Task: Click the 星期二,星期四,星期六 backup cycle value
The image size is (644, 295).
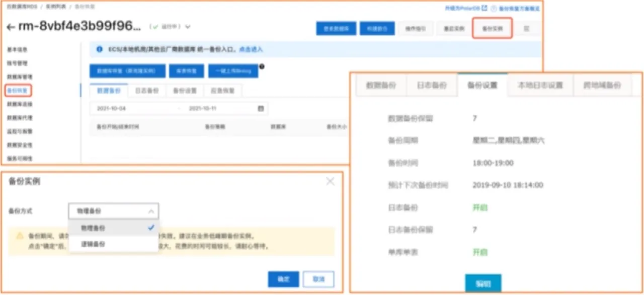Action: [508, 141]
